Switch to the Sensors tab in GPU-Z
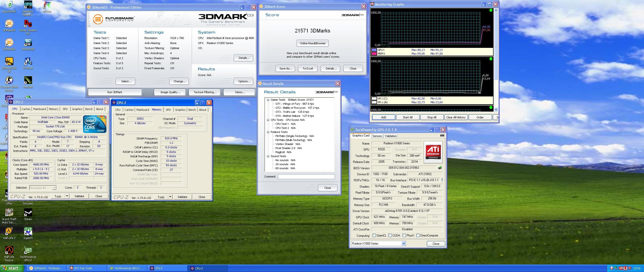The height and width of the screenshot is (272, 644). [x=377, y=136]
